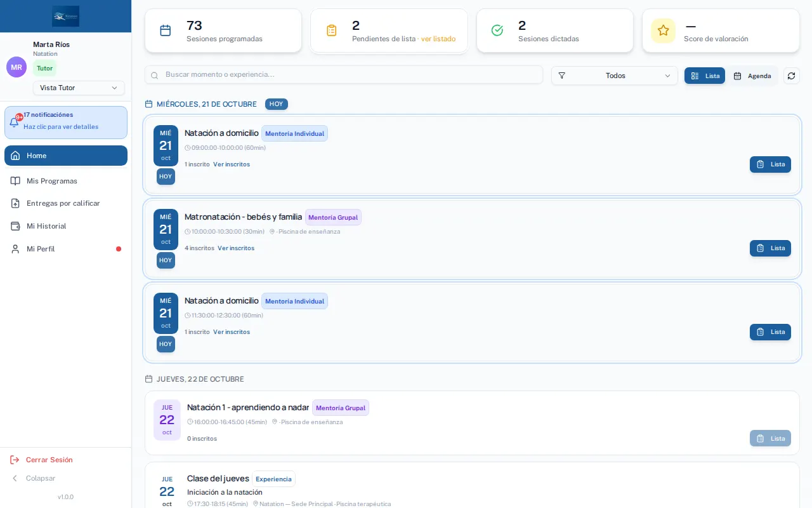Viewport: 812px width, 508px height.
Task: Click the refresh icon next to Agenda
Action: point(791,76)
